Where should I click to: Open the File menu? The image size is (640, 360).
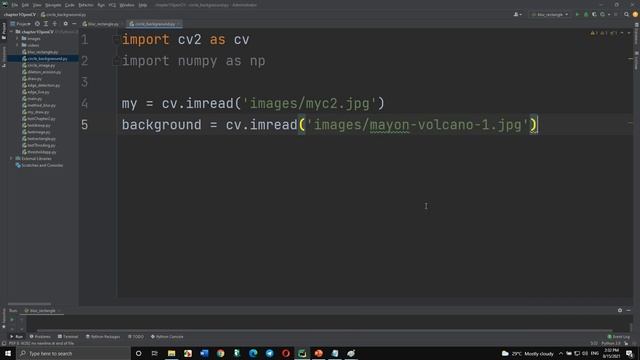(x=14, y=5)
